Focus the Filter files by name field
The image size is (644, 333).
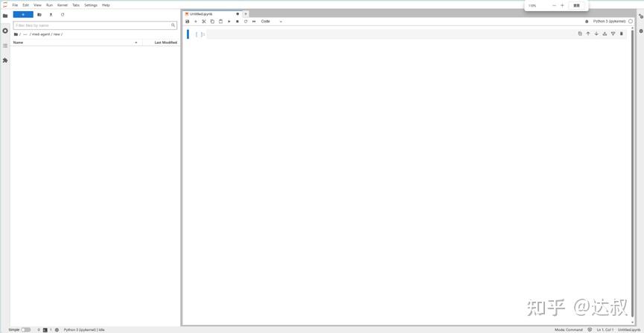95,25
